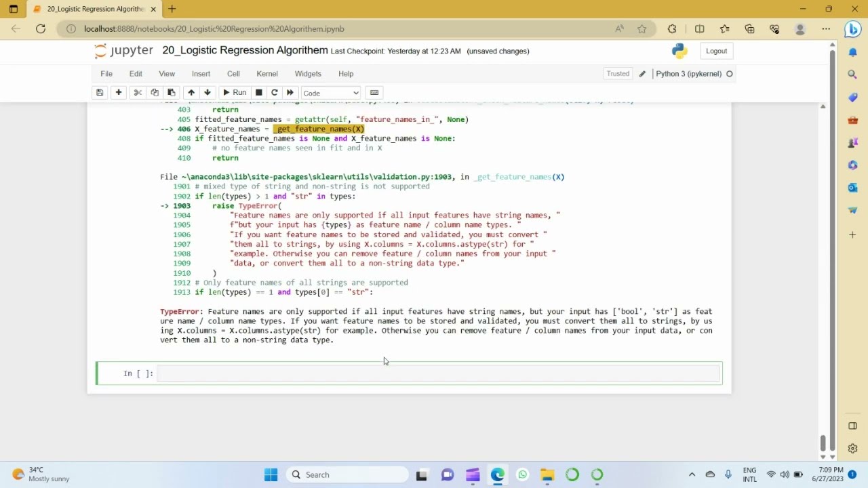
Task: Move selected cell up arrow
Action: (191, 93)
